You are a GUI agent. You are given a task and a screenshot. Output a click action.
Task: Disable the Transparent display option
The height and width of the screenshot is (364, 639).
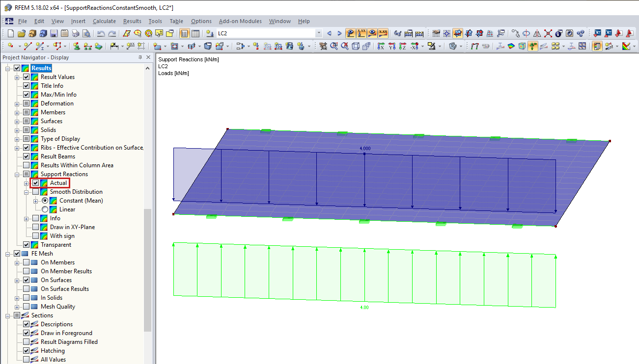26,244
